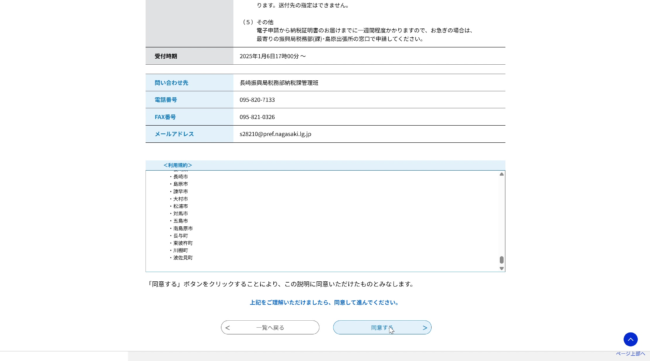Image resolution: width=650 pixels, height=361 pixels.
Task: Click the terms box scroll-up arrow
Action: tap(502, 174)
